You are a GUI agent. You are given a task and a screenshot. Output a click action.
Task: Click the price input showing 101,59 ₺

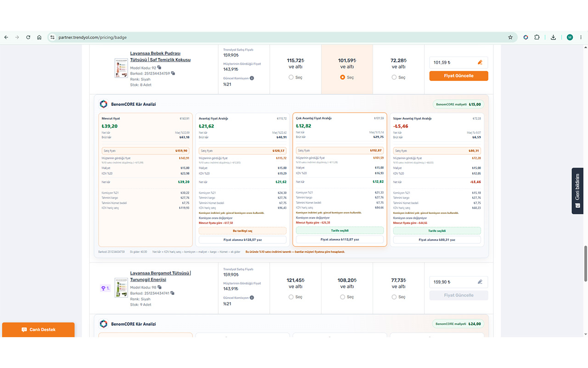(x=458, y=63)
